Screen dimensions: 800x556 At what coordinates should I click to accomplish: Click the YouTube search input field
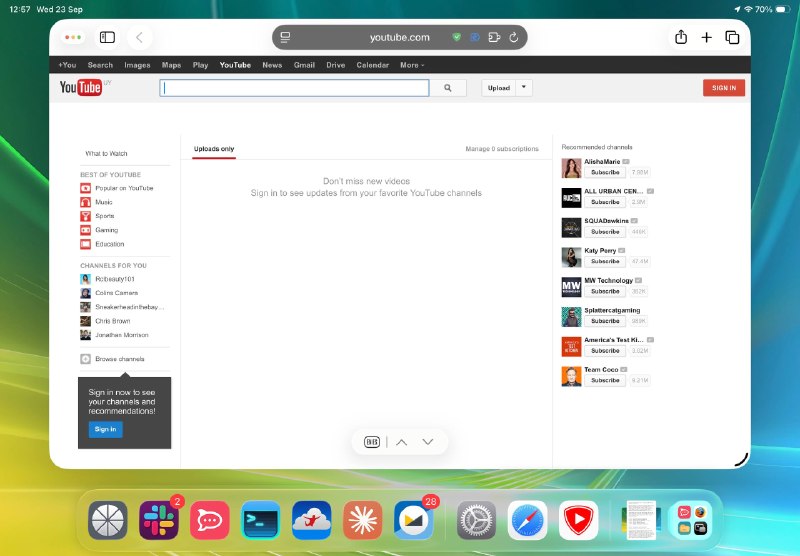[294, 88]
